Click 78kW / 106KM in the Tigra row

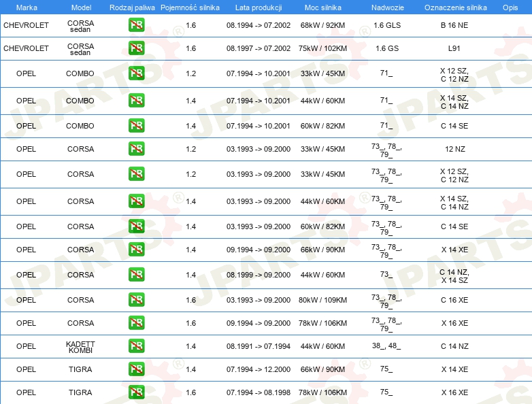click(x=322, y=392)
